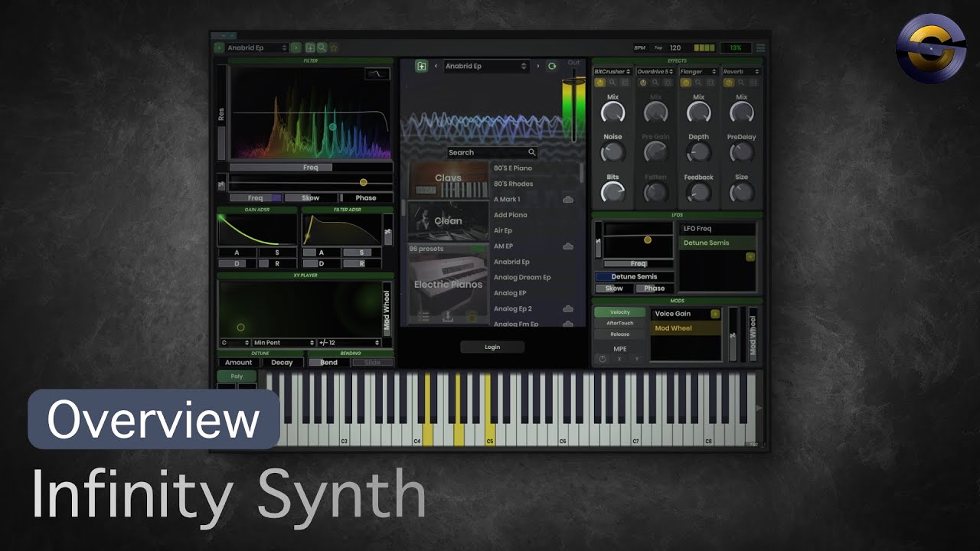This screenshot has width=980, height=551.
Task: Select Mod Wheel in Mods list
Action: [686, 328]
